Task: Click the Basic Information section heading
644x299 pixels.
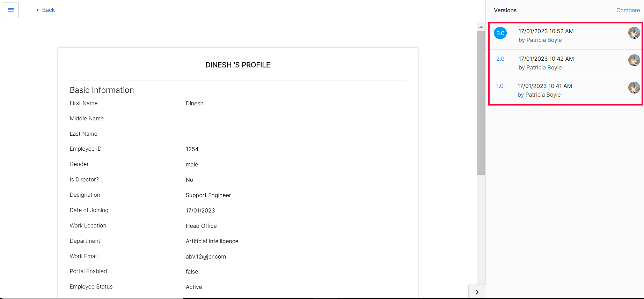Action: [x=102, y=90]
